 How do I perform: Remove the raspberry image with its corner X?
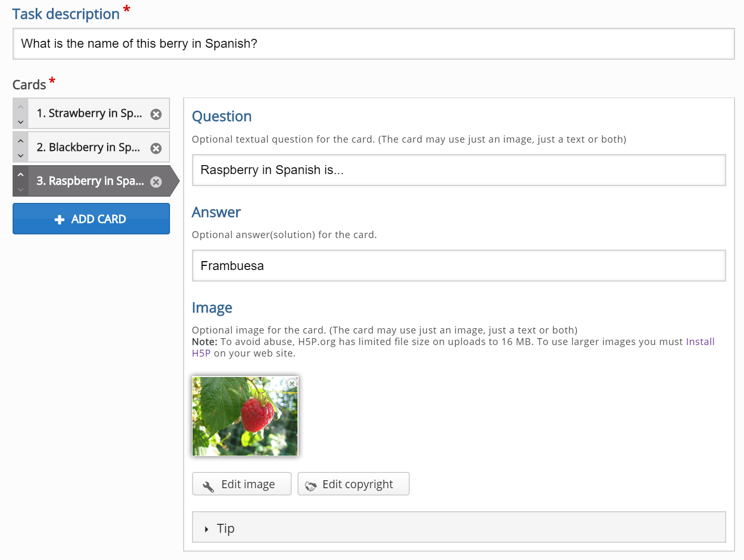[292, 383]
